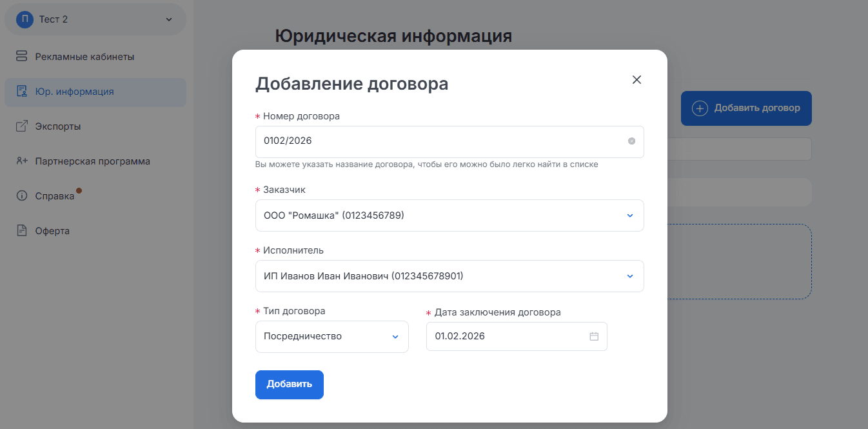Click the Справка info icon

point(22,196)
